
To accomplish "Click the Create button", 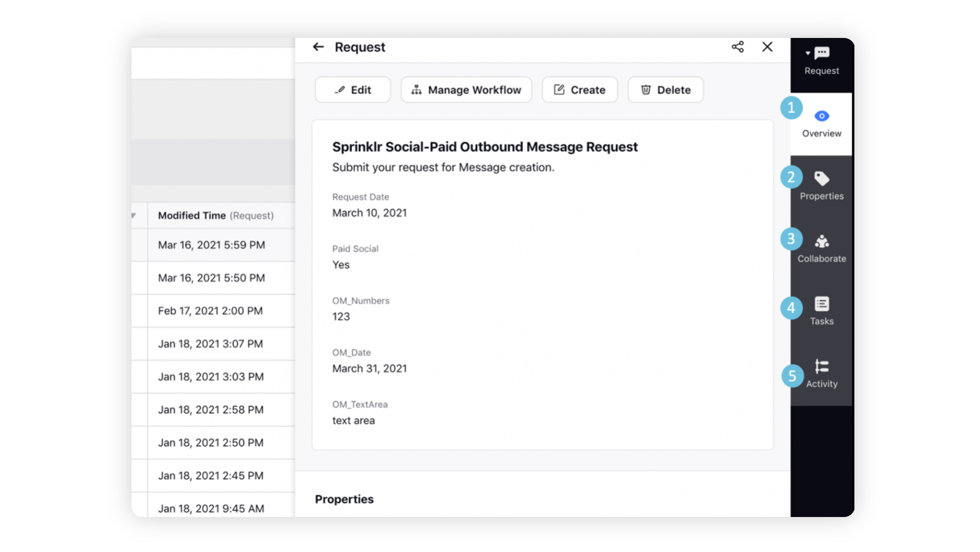I will point(580,90).
